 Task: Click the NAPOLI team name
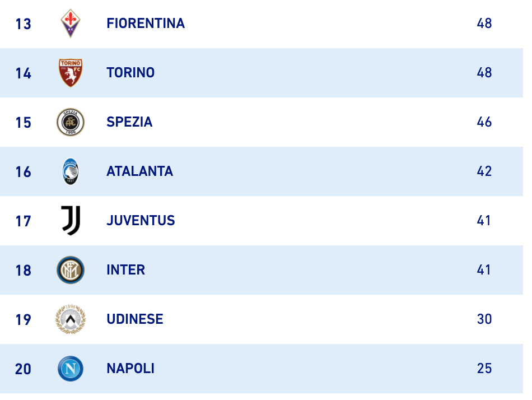pos(130,369)
